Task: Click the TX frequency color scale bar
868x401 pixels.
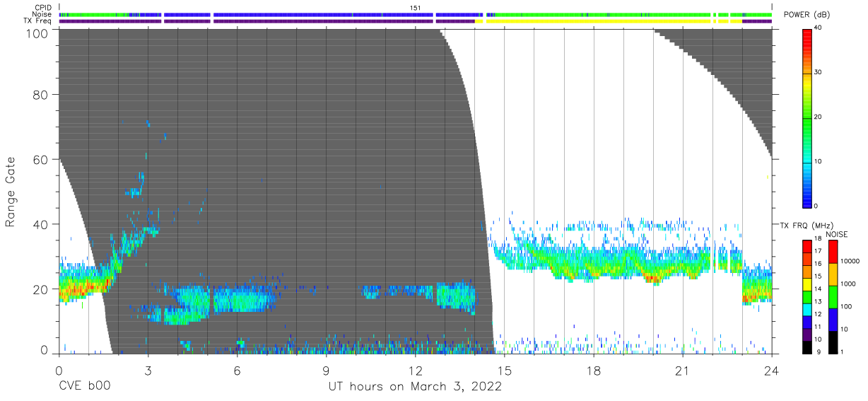Action: (807, 296)
